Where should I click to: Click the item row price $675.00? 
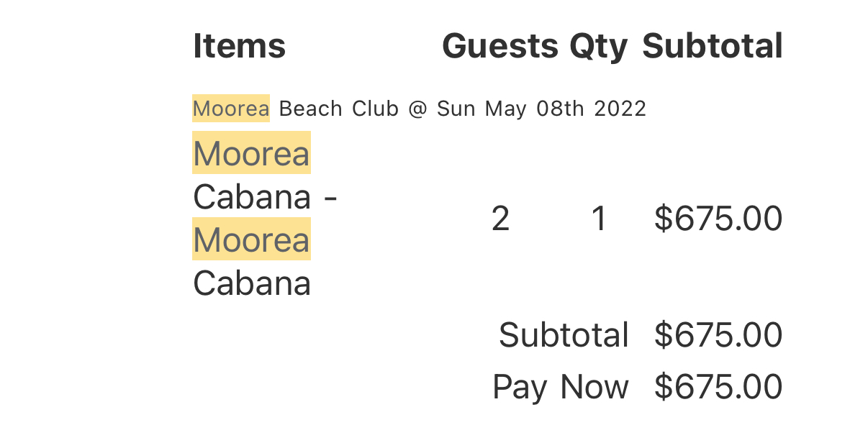tap(718, 219)
